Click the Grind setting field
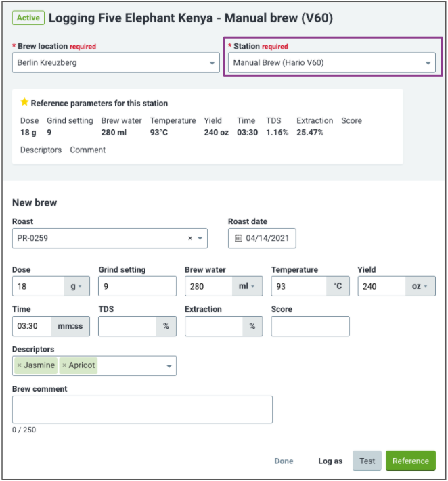Viewport: 448px width, 481px height. click(137, 286)
